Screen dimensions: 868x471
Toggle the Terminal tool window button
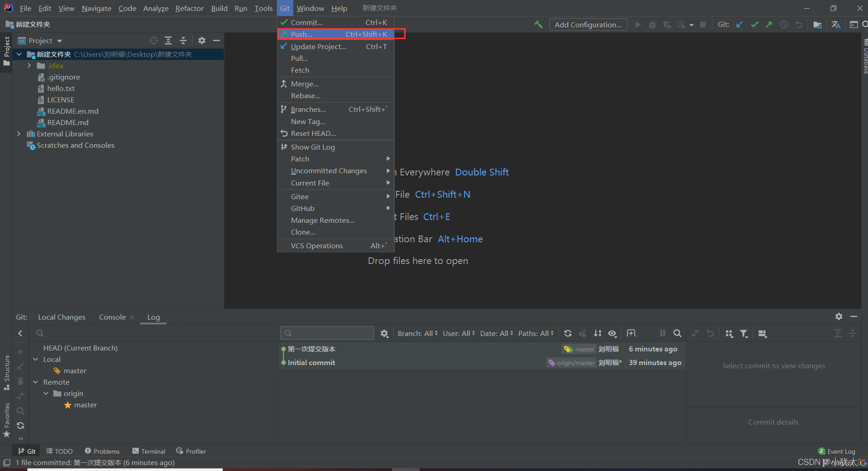click(x=149, y=451)
